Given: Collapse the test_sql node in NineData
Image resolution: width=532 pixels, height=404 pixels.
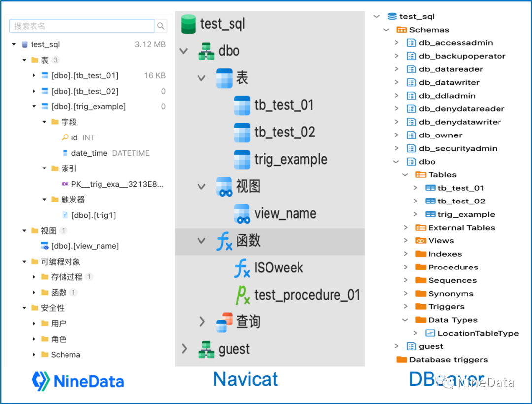Looking at the screenshot, I should pos(14,44).
